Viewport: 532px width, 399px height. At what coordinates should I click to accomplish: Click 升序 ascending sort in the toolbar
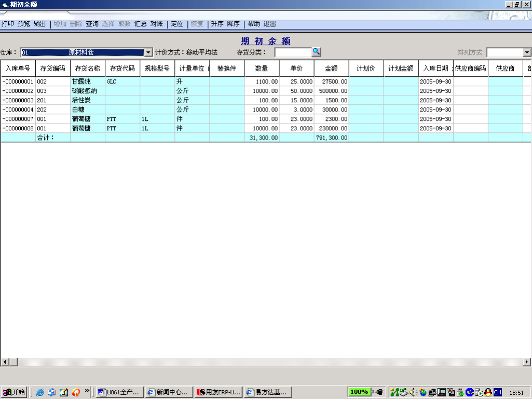click(217, 24)
